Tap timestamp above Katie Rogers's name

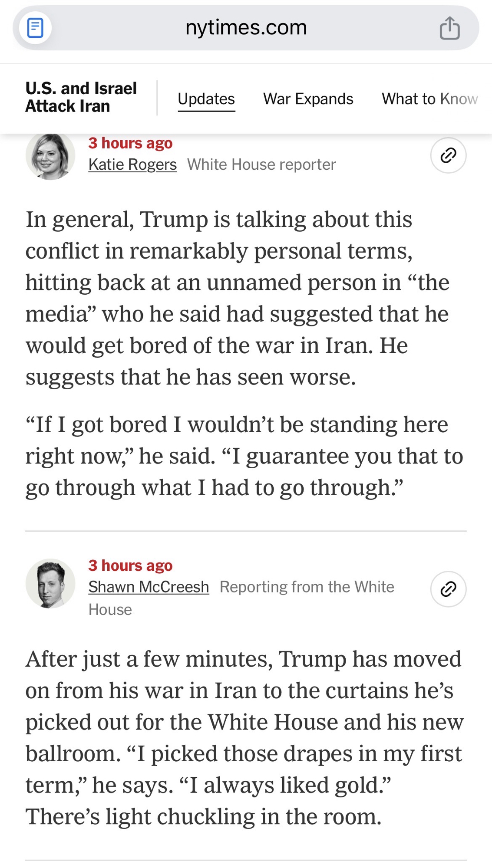(130, 143)
